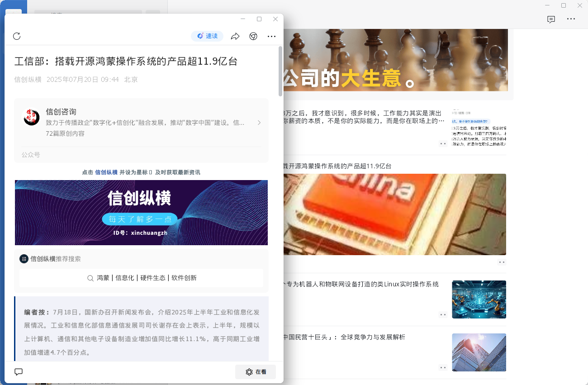Open chat icon in background window toolbar
The height and width of the screenshot is (385, 588).
click(551, 19)
